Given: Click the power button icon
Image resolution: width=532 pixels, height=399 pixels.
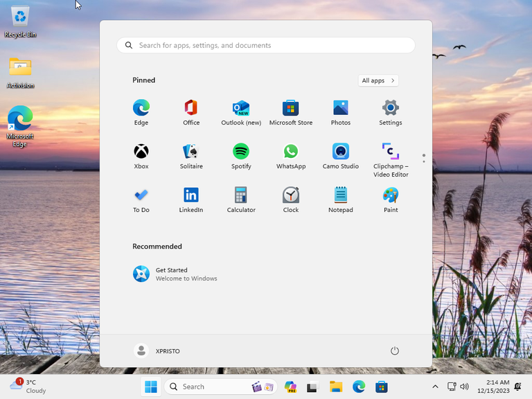Looking at the screenshot, I should (394, 351).
